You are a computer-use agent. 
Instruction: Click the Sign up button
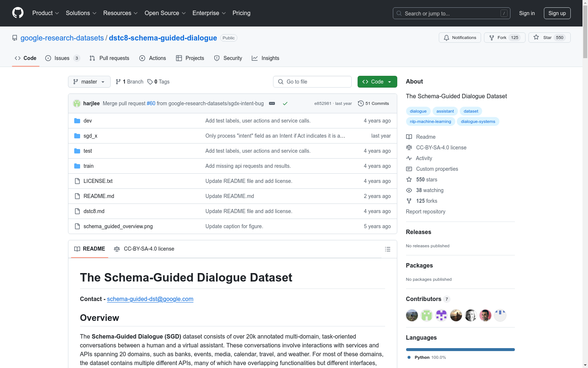tap(557, 13)
